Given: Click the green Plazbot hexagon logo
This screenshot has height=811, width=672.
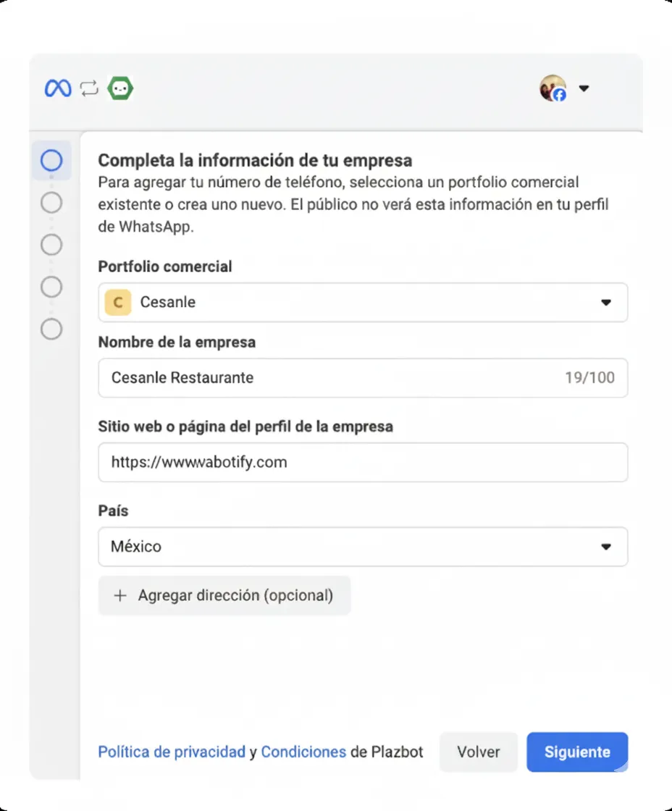Looking at the screenshot, I should pos(120,88).
